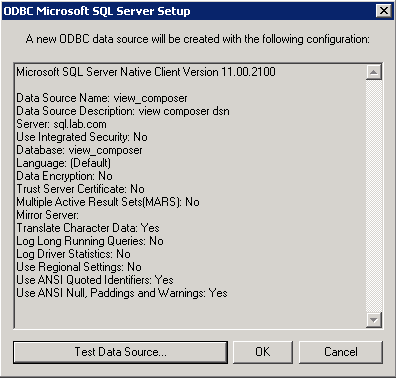Click 'Log Driver Statistics: No' line
396x378 pixels.
73,254
